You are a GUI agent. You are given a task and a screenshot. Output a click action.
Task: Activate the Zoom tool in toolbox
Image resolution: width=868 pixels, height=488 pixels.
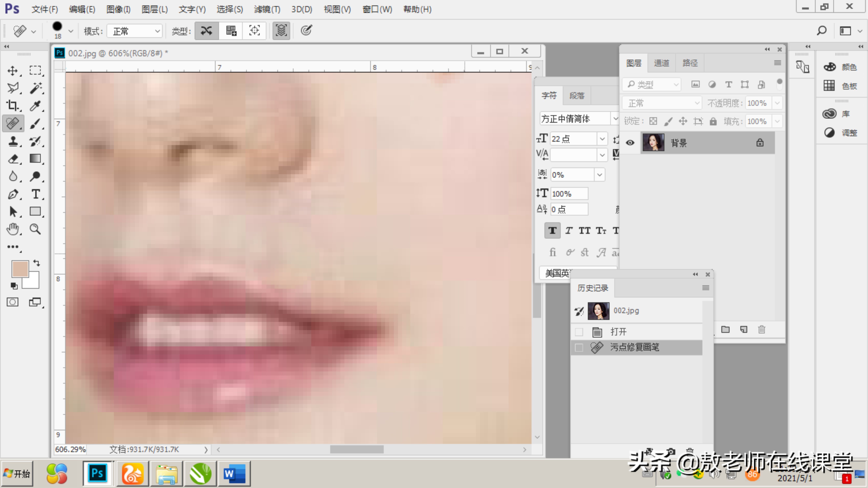35,229
